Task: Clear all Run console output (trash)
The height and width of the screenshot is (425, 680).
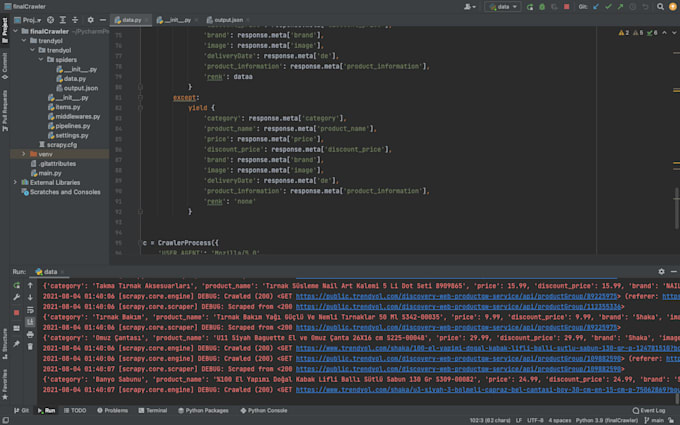Action: click(x=30, y=347)
